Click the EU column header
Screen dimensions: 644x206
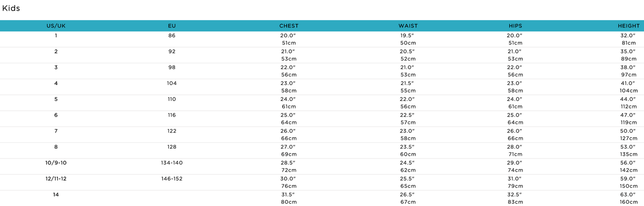pos(172,26)
